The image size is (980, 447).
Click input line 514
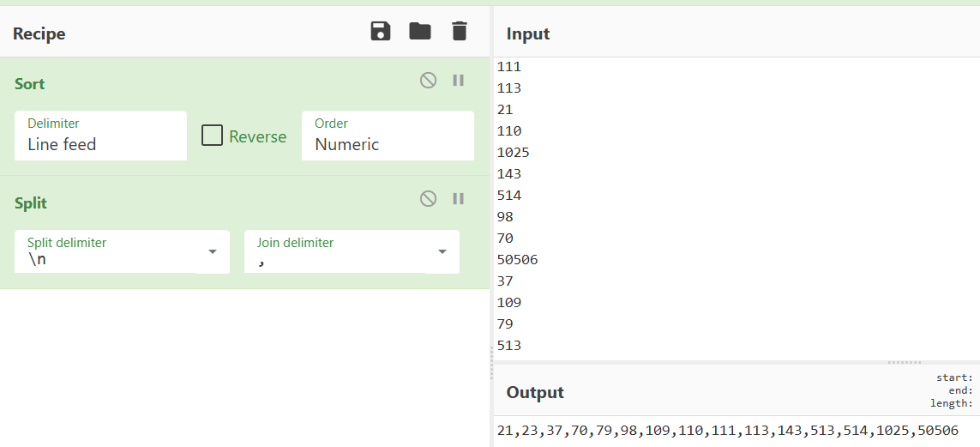click(508, 196)
